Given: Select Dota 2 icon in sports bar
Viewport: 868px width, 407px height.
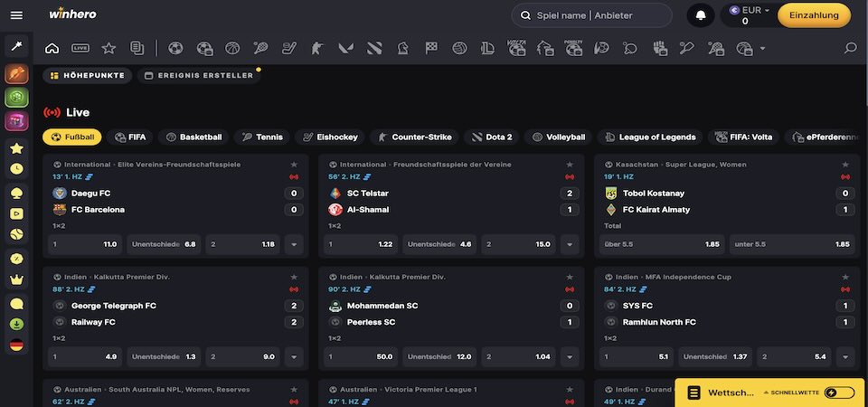Looking at the screenshot, I should (374, 48).
